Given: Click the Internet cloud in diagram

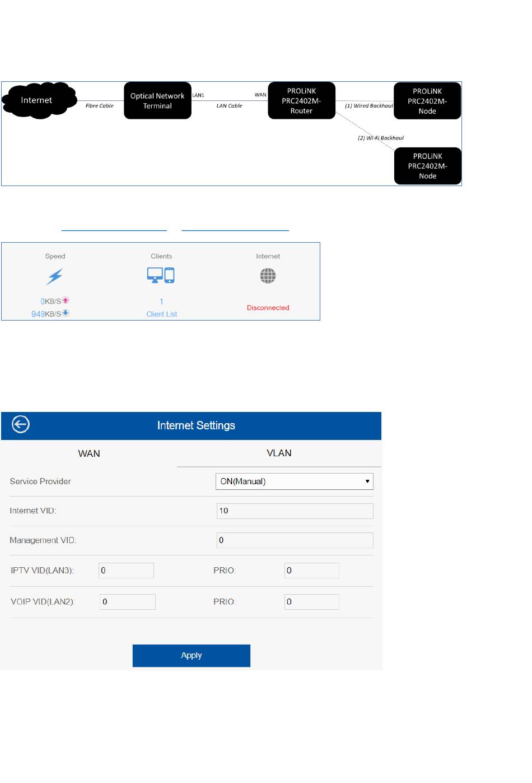Looking at the screenshot, I should [x=38, y=100].
